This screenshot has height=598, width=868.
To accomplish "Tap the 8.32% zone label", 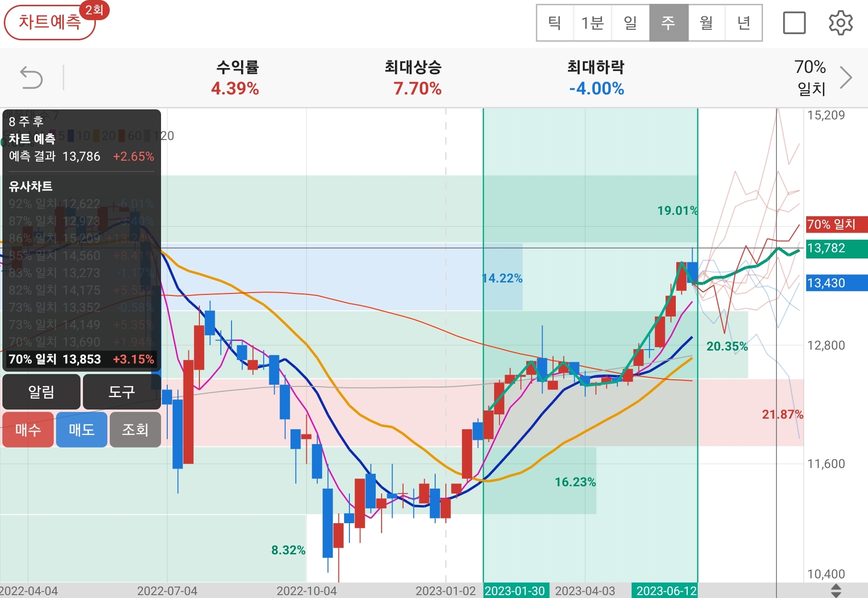I will (288, 550).
